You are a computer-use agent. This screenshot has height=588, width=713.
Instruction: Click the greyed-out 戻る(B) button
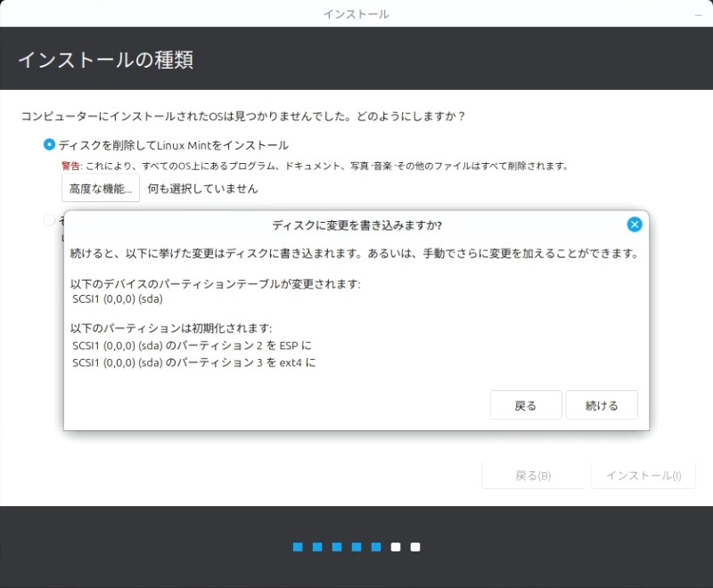[533, 476]
